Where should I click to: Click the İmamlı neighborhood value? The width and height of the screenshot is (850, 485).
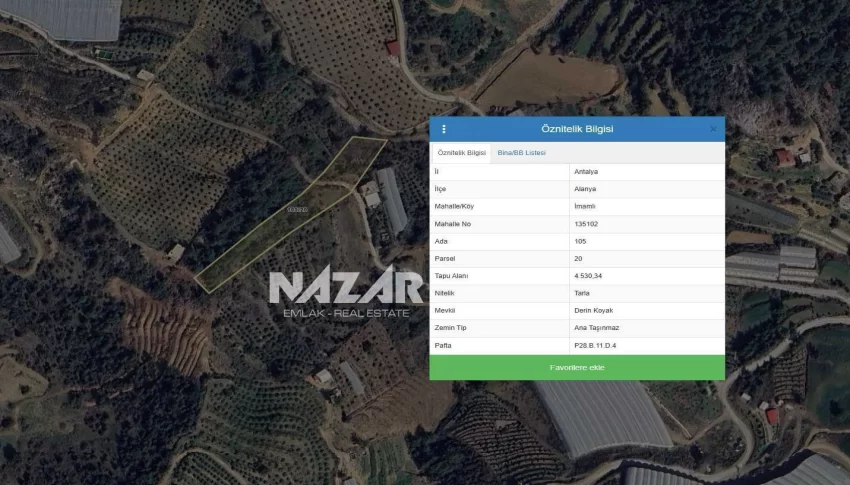pyautogui.click(x=585, y=206)
